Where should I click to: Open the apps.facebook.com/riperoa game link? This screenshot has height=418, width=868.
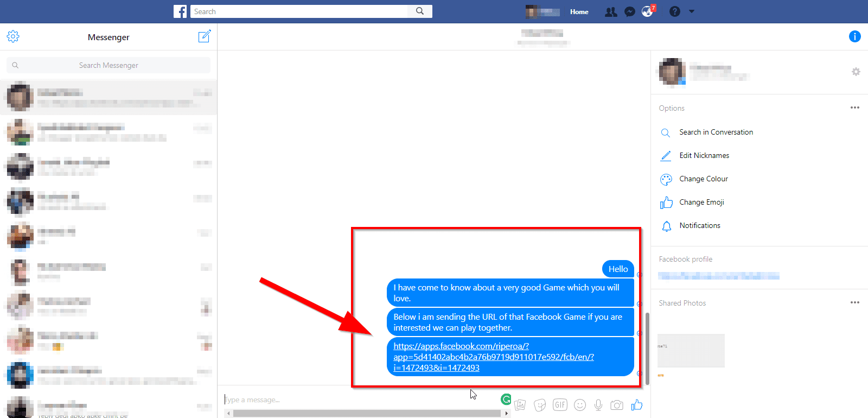point(494,357)
